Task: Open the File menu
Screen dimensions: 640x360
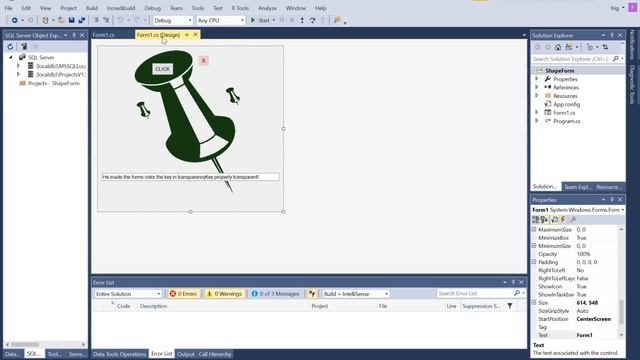Action: pyautogui.click(x=8, y=8)
